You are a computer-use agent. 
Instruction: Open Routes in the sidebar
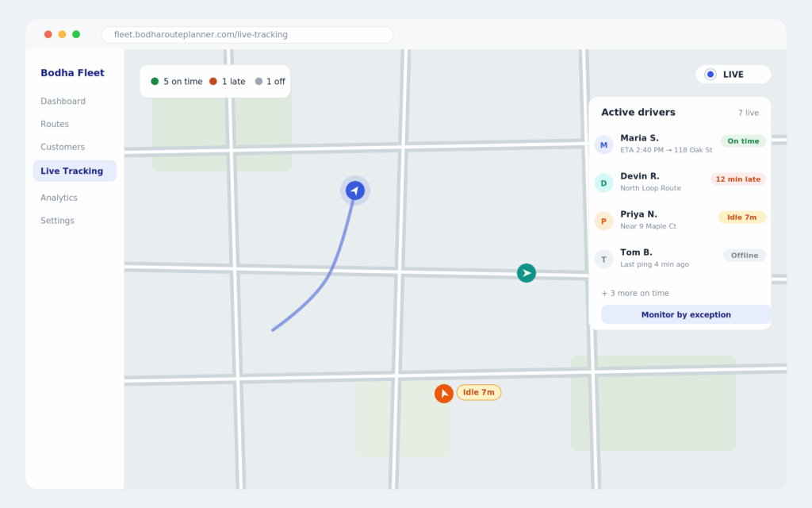55,124
